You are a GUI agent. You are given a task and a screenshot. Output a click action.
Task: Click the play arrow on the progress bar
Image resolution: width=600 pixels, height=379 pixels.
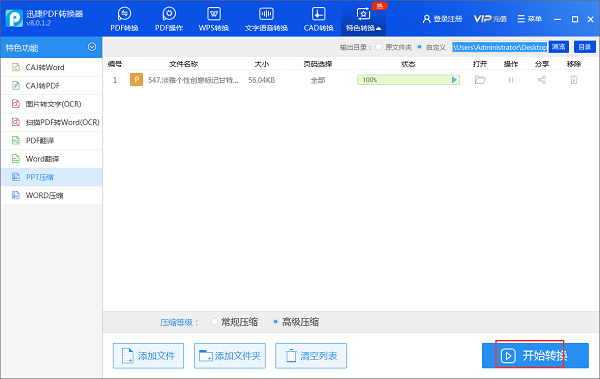pyautogui.click(x=454, y=80)
